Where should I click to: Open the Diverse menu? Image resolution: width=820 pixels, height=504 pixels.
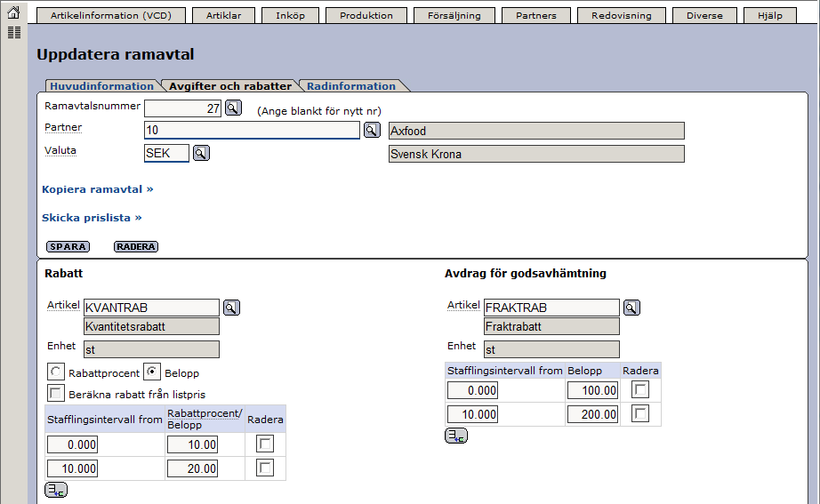coord(704,16)
